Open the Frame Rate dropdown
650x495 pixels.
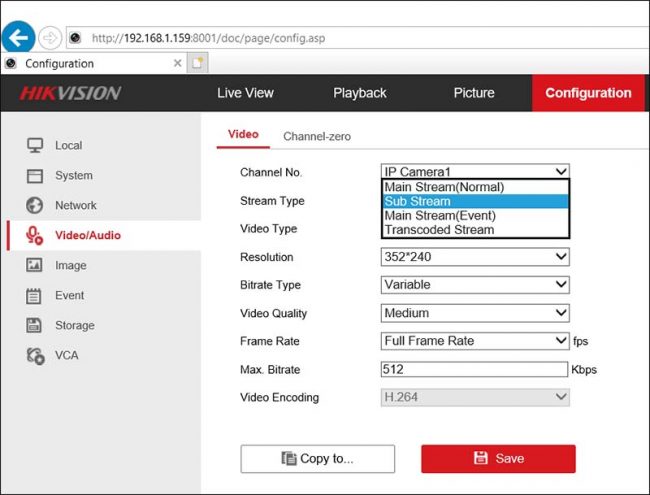475,341
